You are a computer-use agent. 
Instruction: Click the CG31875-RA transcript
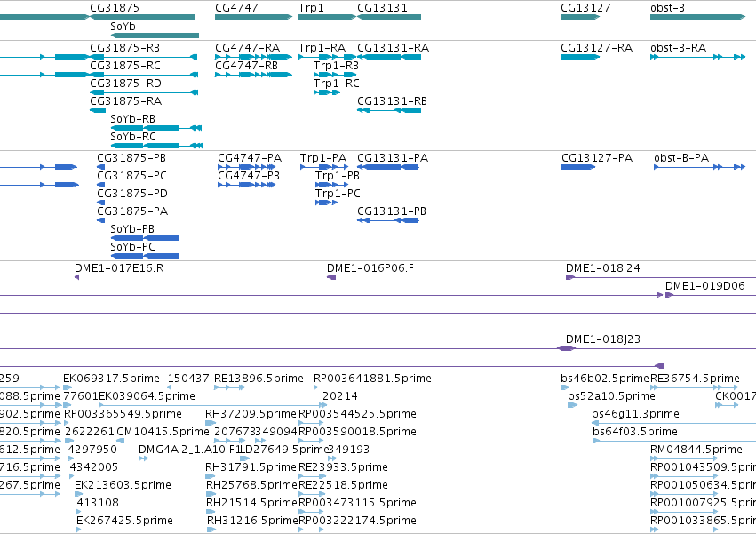[x=98, y=110]
